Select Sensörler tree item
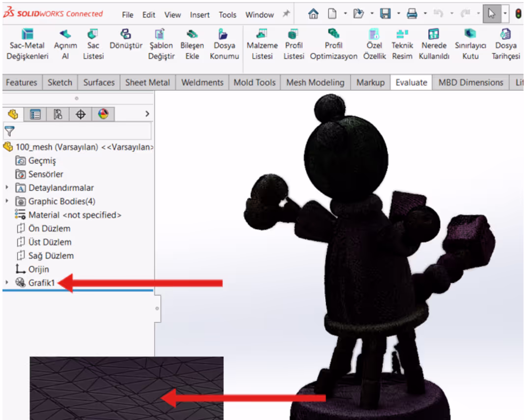This screenshot has width=524, height=420. [39, 174]
